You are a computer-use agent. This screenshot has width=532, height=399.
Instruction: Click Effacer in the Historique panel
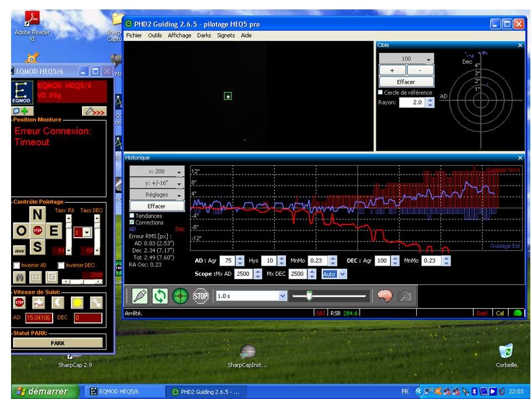(x=157, y=206)
